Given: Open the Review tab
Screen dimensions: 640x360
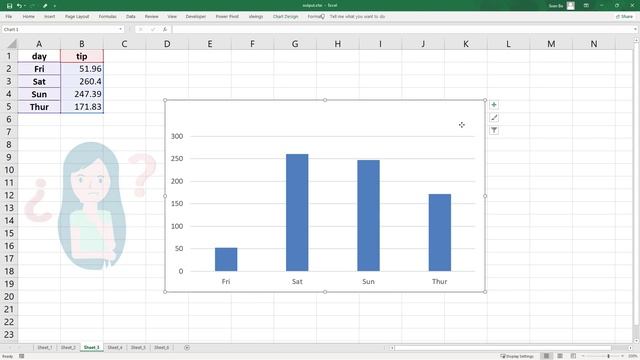Looking at the screenshot, I should coord(151,16).
